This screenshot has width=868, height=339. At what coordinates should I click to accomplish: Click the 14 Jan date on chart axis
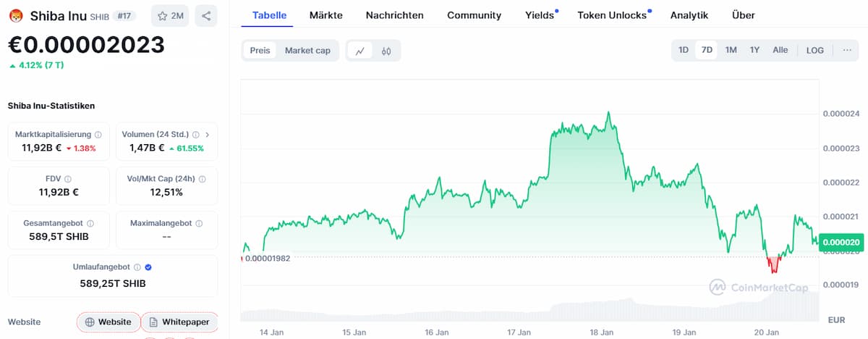point(271,332)
